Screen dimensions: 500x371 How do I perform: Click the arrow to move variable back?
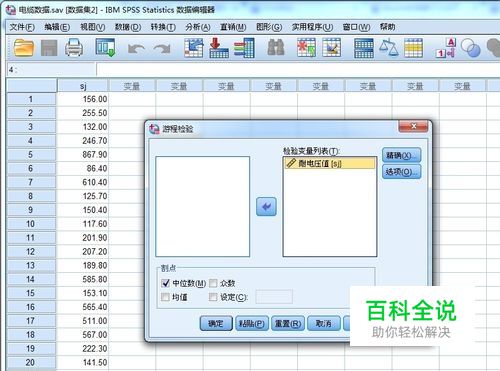[266, 207]
